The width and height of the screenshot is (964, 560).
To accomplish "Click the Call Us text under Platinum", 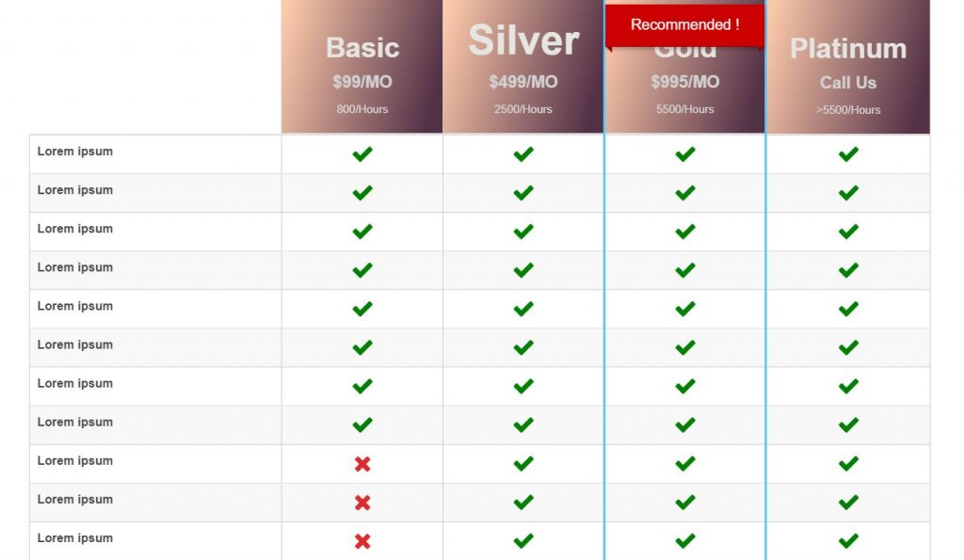I will tap(848, 83).
